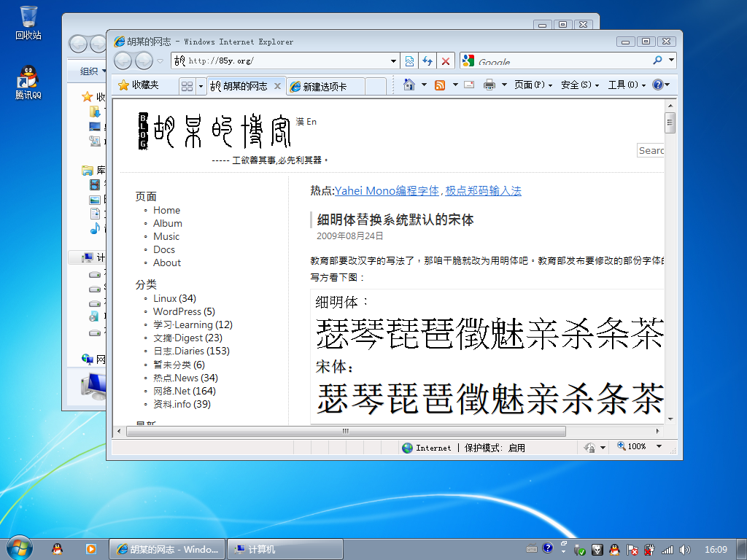Screen dimensions: 747x560
Task: Click the compatibility view icon in address bar
Action: 409,61
